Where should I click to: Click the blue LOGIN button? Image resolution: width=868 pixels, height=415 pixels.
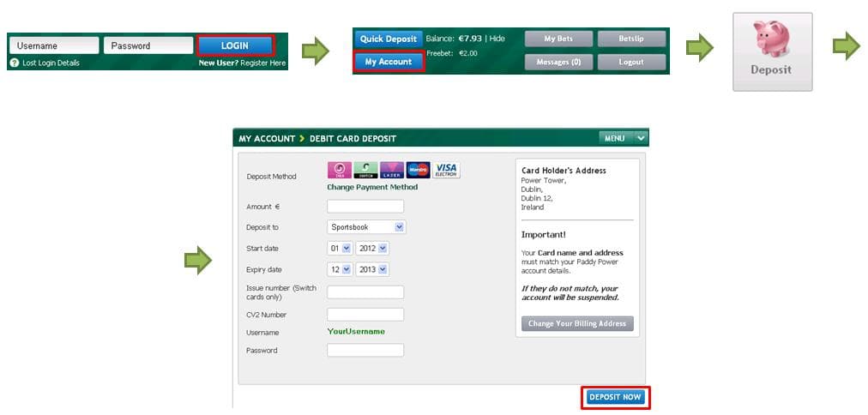[235, 45]
